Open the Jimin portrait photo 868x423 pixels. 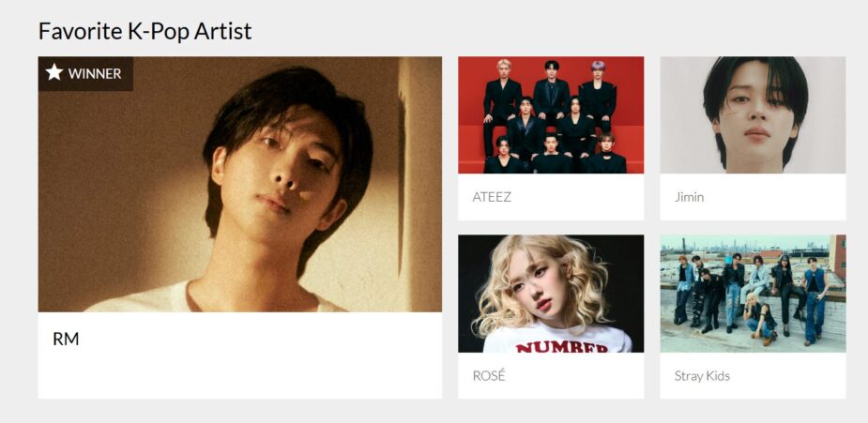point(753,115)
